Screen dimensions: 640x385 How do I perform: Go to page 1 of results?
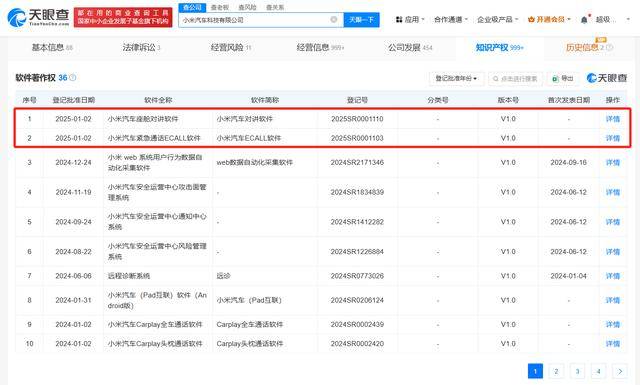(535, 371)
